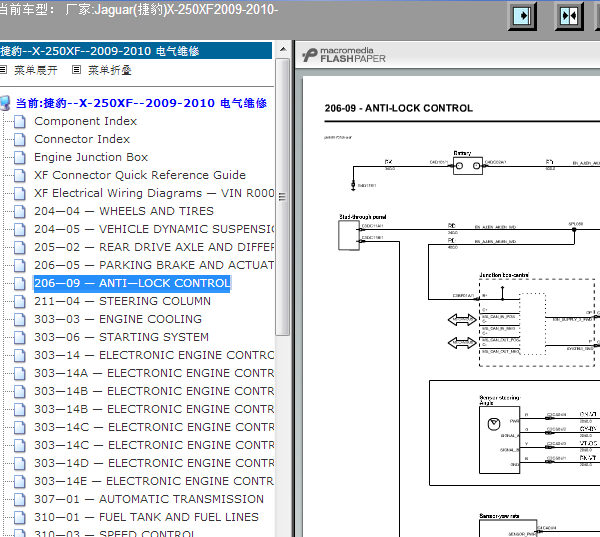Image resolution: width=600 pixels, height=537 pixels.
Task: Click the Junction box-central block in the diagram
Action: tap(537, 323)
